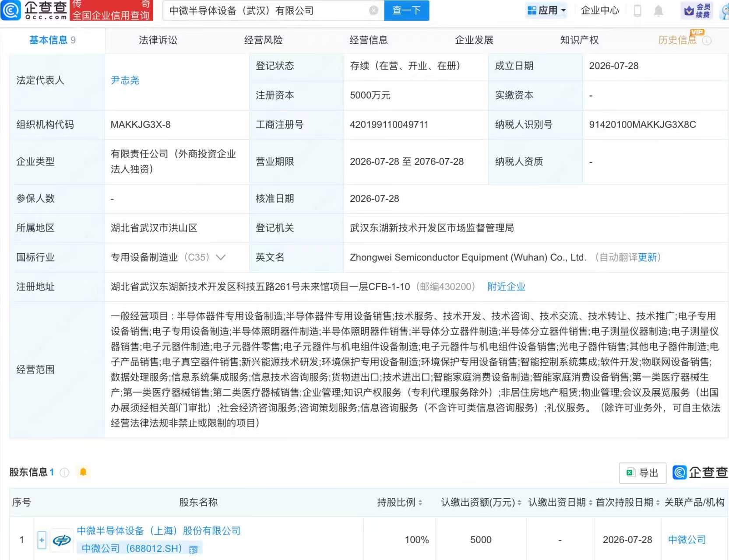Image resolution: width=729 pixels, height=560 pixels.
Task: Click the registered address text 科技五路261号
Action: [261, 287]
